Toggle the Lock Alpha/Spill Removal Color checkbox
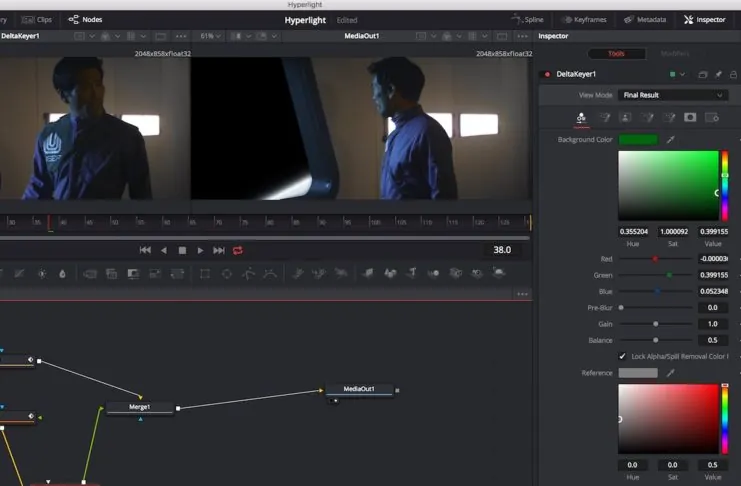Image resolution: width=741 pixels, height=486 pixels. [x=622, y=356]
